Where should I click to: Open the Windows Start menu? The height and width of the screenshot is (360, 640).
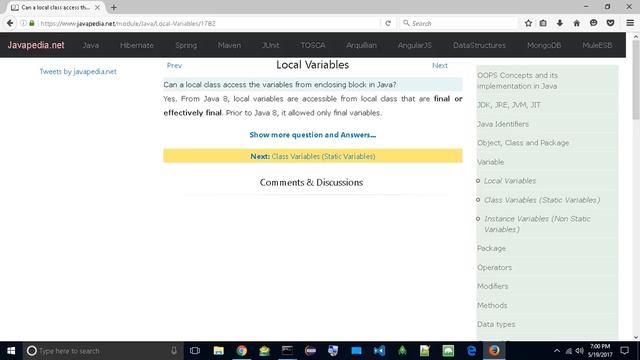[11, 351]
